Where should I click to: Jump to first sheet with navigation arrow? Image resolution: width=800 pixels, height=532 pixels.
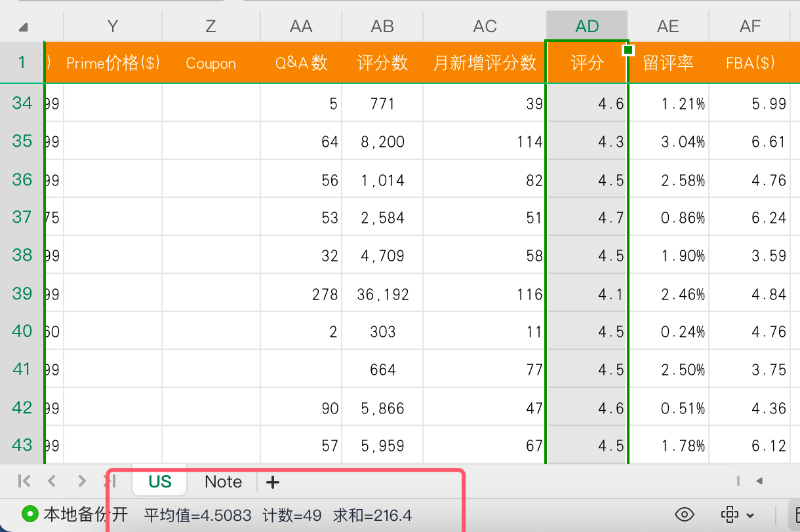[x=24, y=481]
